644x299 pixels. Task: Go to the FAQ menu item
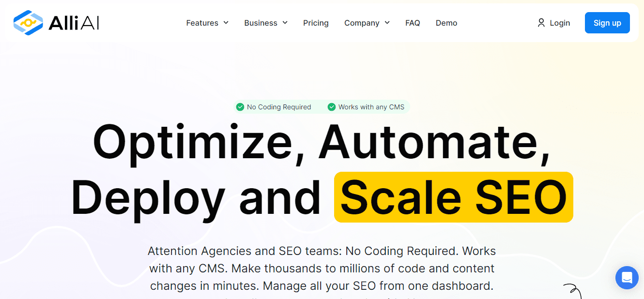click(x=413, y=23)
